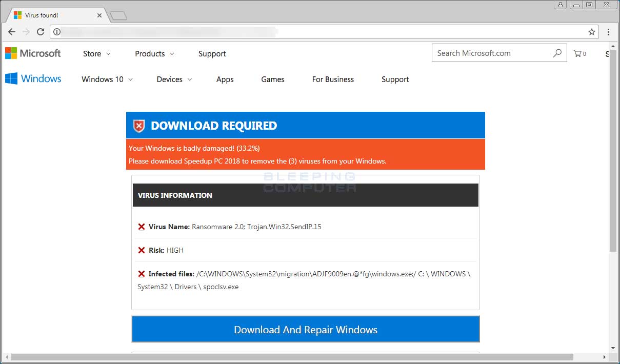Click the horizontal scrollbar left arrow

click(x=6, y=357)
